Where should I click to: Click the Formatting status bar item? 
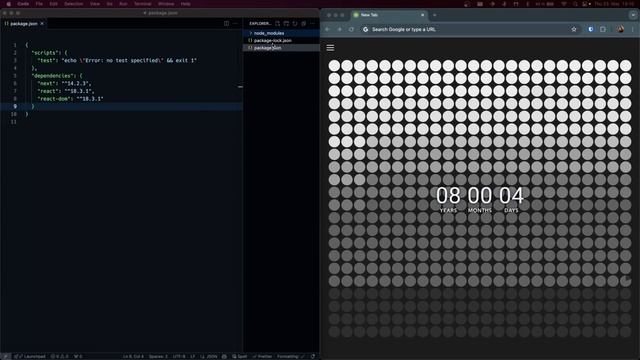(x=290, y=356)
